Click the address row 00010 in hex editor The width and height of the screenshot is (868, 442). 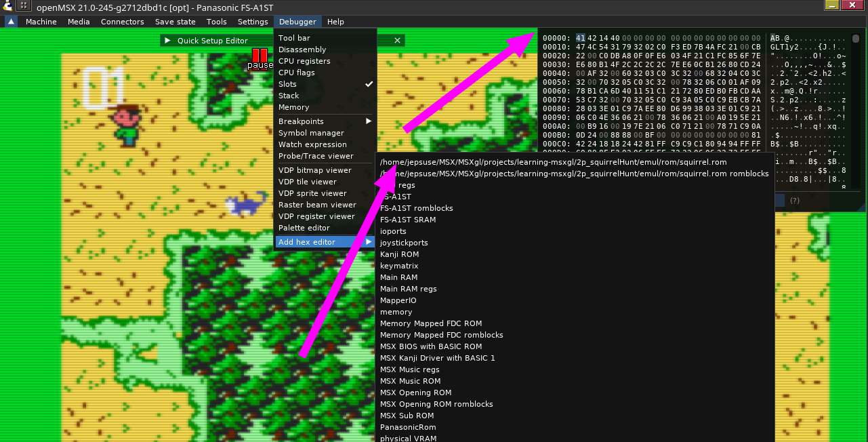coord(555,46)
